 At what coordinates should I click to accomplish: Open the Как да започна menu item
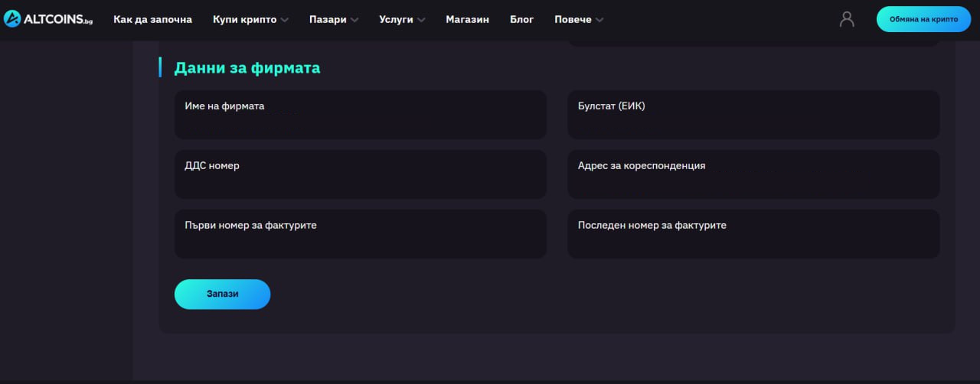[152, 19]
